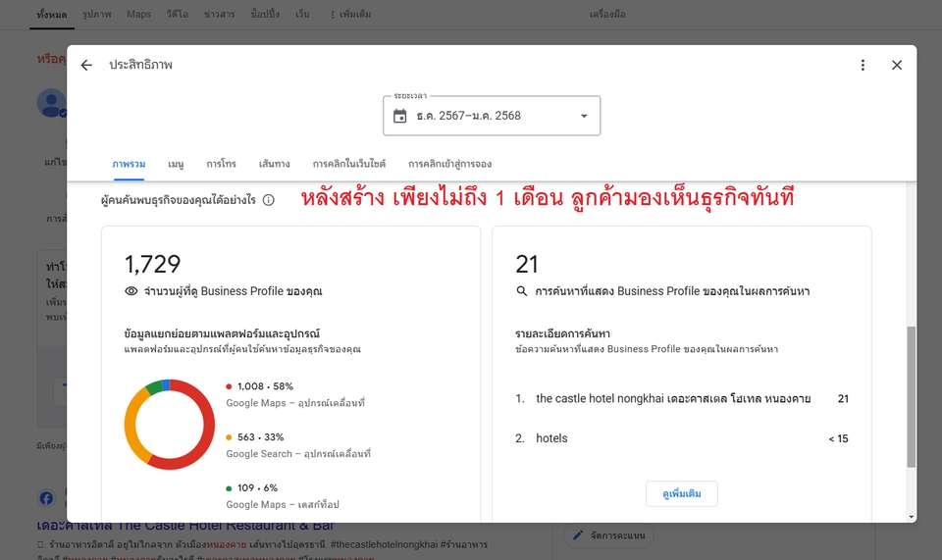
Task: Click the ข้อมูลแยกย่อยตามแพลตฟอร์มและอุปกรณ์ heading
Action: (222, 333)
